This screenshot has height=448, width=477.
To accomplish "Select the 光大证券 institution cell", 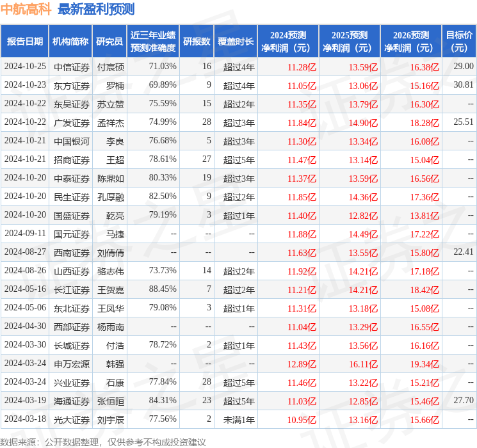I will click(72, 420).
